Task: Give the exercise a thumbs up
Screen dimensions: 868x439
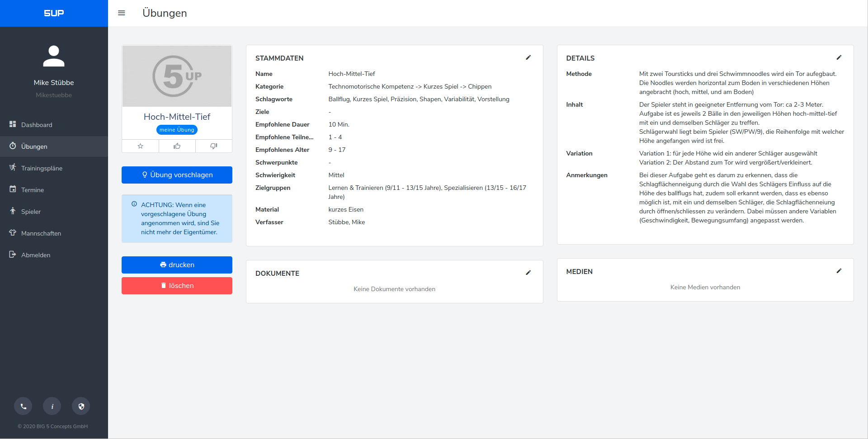Action: coord(177,146)
